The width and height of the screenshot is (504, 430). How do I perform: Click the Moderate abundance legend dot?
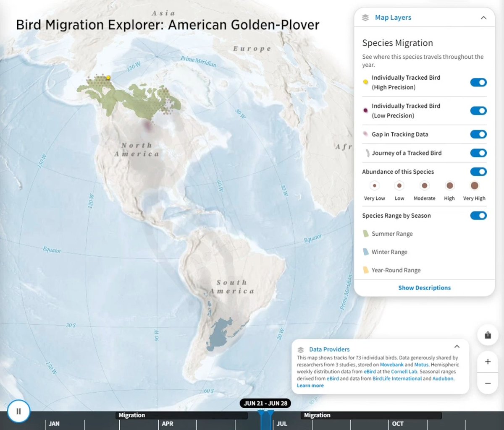click(x=424, y=185)
